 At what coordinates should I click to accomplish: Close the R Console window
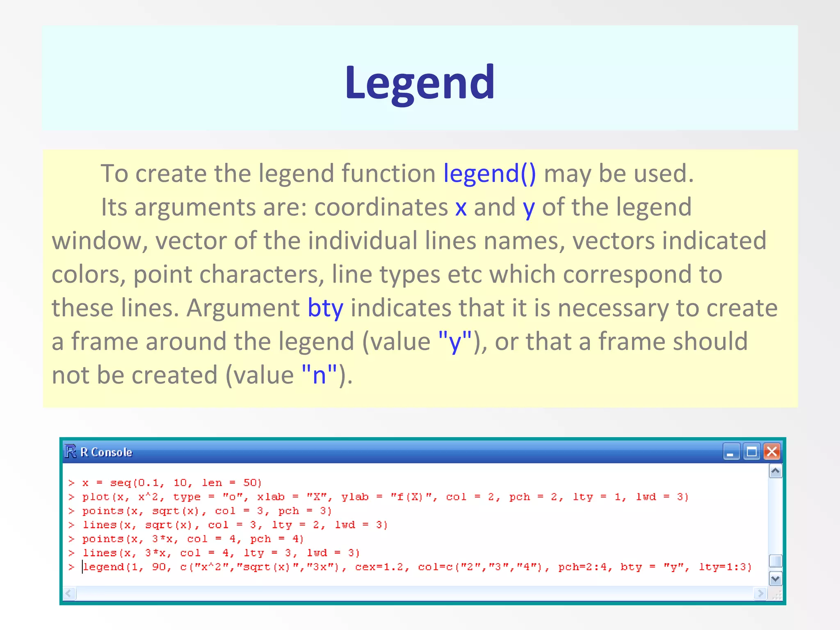coord(772,452)
